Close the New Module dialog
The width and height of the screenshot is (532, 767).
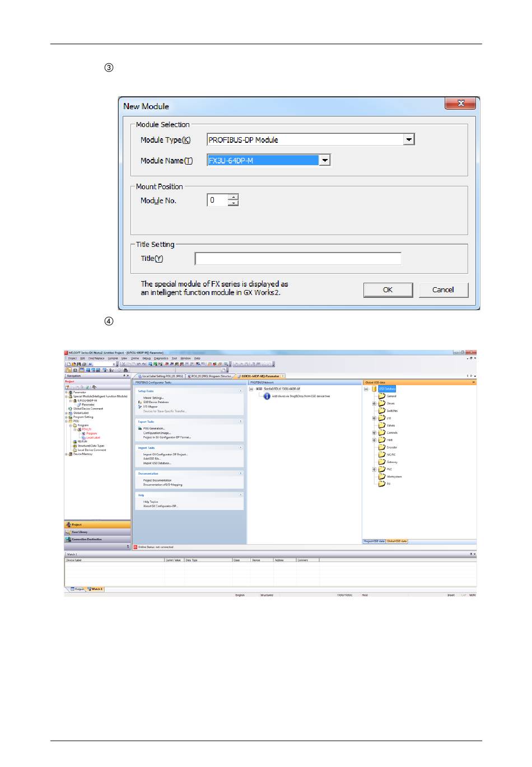[x=460, y=104]
